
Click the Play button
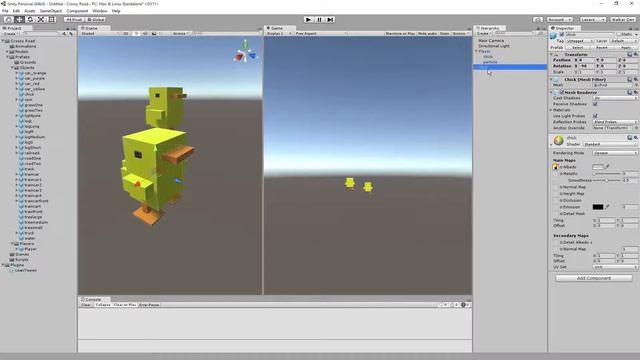309,20
